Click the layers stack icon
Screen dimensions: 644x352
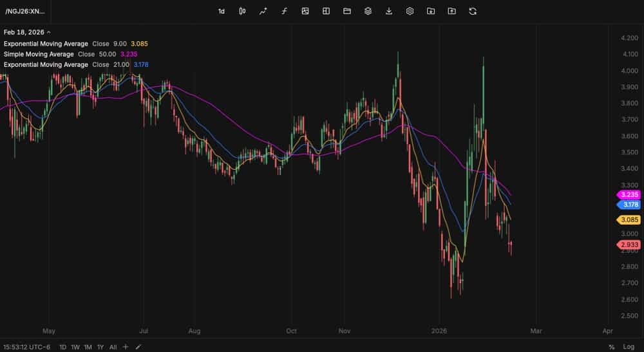[368, 11]
